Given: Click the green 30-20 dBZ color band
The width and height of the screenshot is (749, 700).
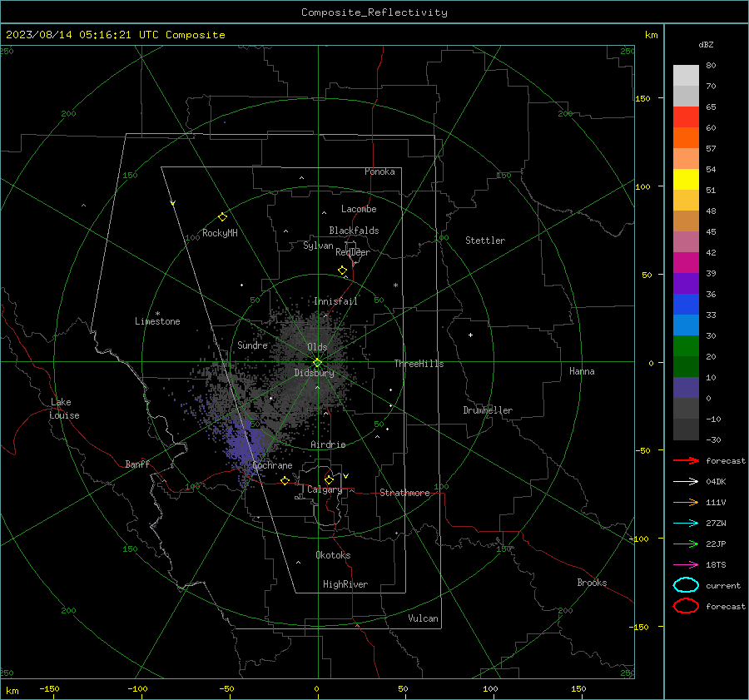Looking at the screenshot, I should pyautogui.click(x=686, y=345).
